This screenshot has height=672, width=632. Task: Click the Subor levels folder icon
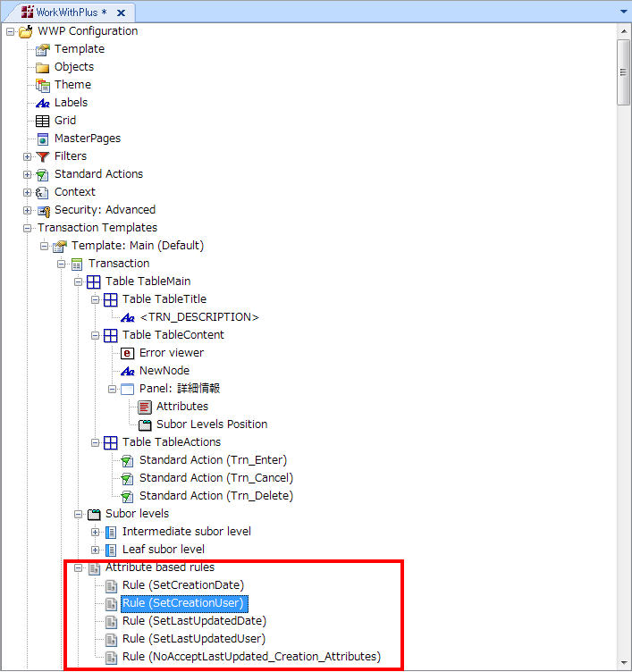[x=94, y=515]
